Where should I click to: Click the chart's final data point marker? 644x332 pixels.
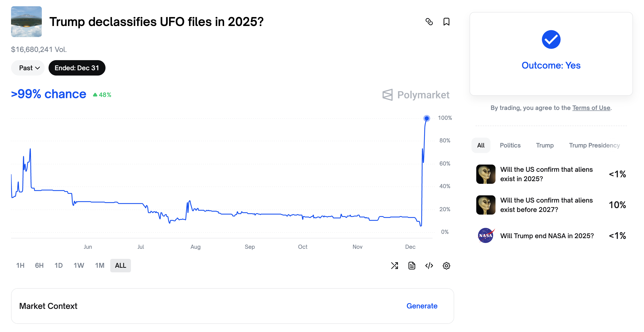click(427, 118)
